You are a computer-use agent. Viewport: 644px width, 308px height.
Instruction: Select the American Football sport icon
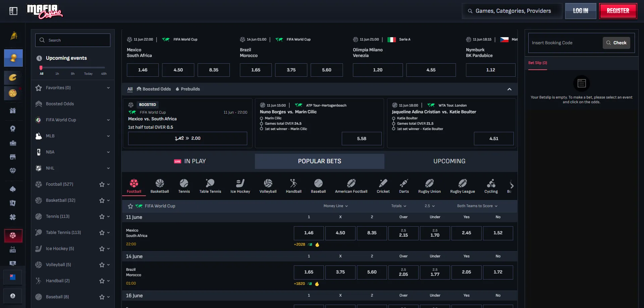pyautogui.click(x=351, y=186)
